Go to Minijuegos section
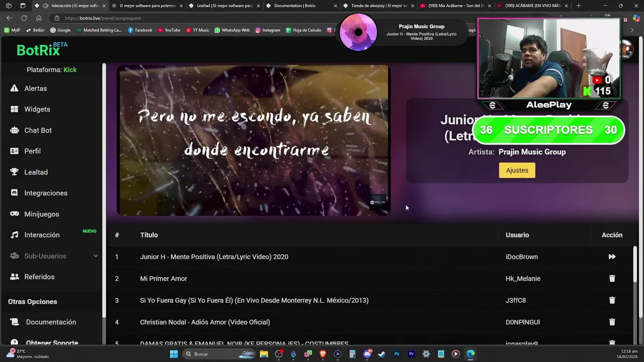644x362 pixels. point(41,214)
